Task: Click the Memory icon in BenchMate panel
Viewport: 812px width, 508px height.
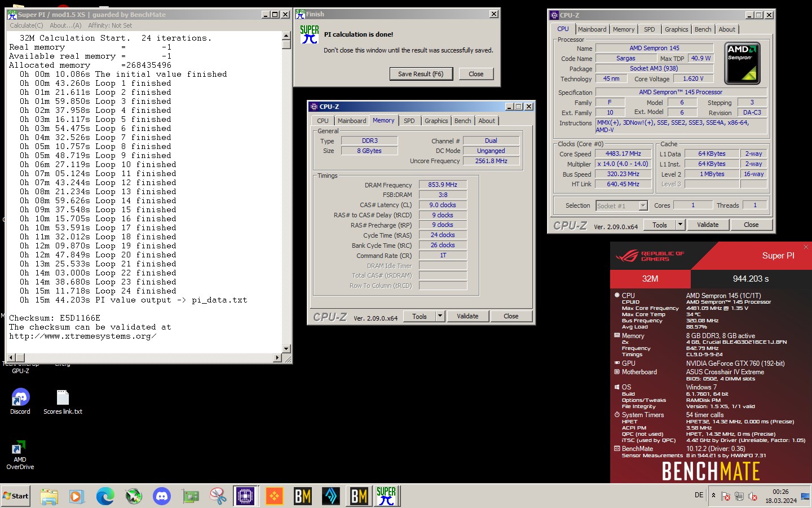Action: pyautogui.click(x=617, y=335)
